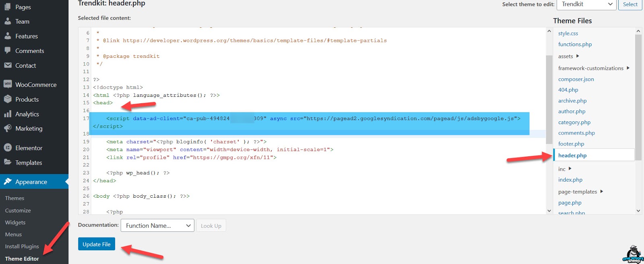Open author.php file

[572, 111]
